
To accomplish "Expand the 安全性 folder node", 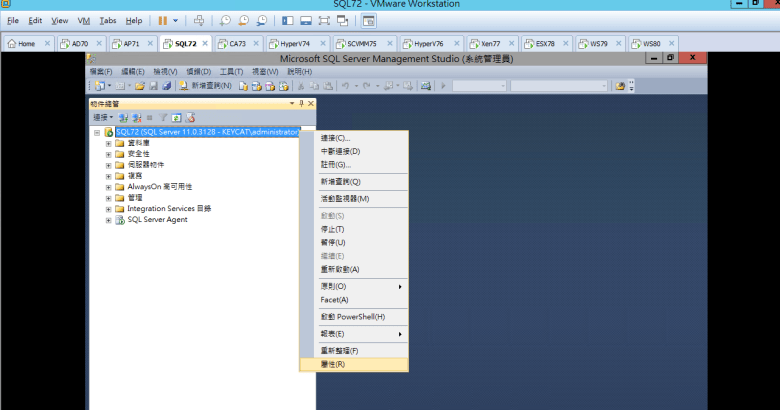I will 108,154.
